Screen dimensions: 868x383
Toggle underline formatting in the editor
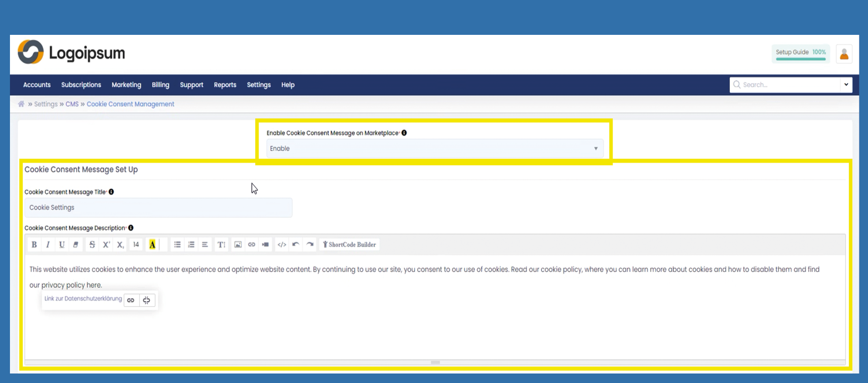pos(62,244)
